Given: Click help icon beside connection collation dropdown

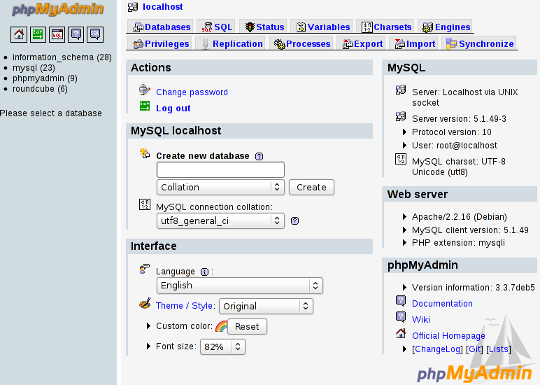Looking at the screenshot, I should point(295,221).
